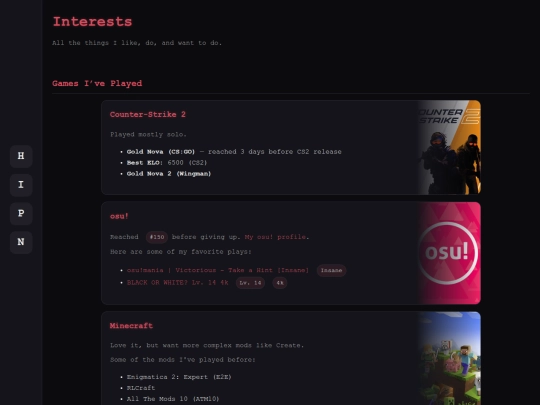
Task: Click the Games I've Played section heading
Action: (x=97, y=83)
